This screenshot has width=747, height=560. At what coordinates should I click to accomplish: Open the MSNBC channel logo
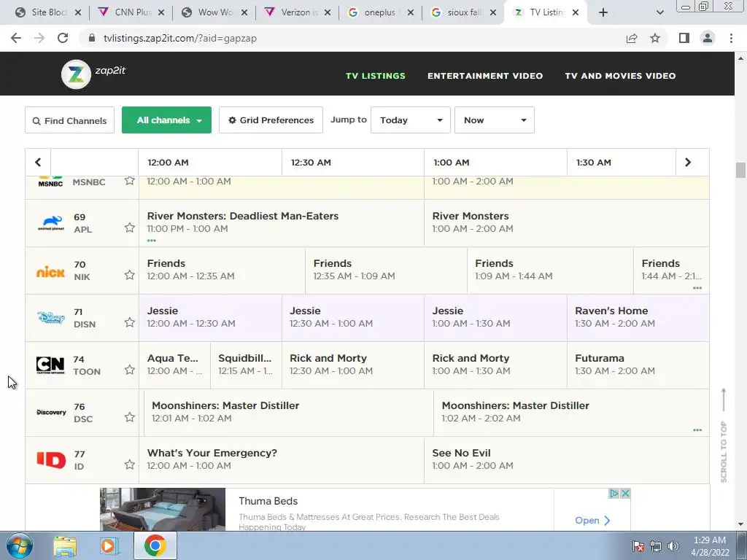pyautogui.click(x=50, y=182)
